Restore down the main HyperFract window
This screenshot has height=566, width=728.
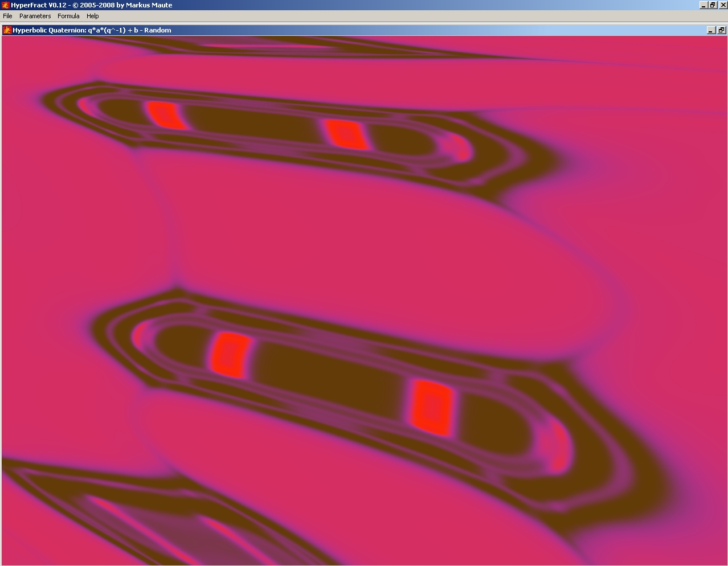pos(713,5)
